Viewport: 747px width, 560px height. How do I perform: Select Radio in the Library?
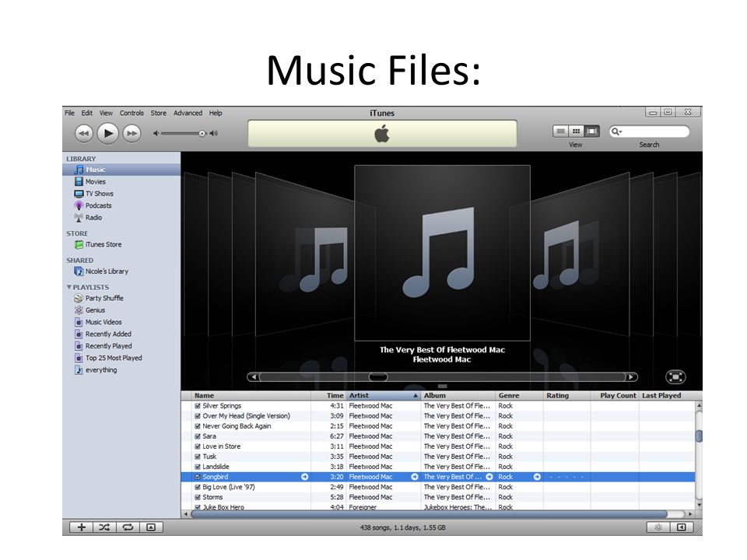point(121,217)
